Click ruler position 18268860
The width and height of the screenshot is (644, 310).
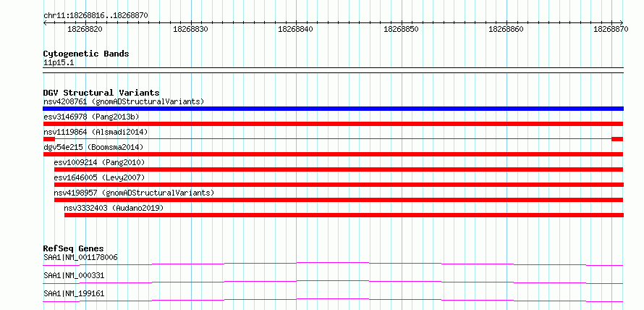tap(506, 29)
